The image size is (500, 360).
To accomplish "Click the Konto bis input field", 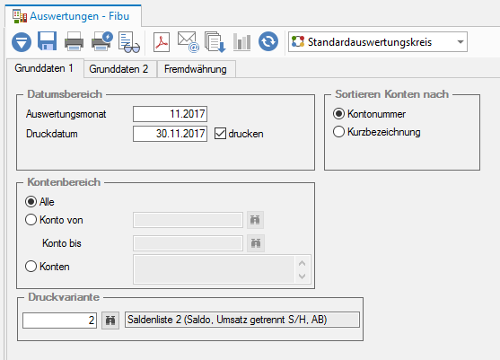I will point(188,243).
